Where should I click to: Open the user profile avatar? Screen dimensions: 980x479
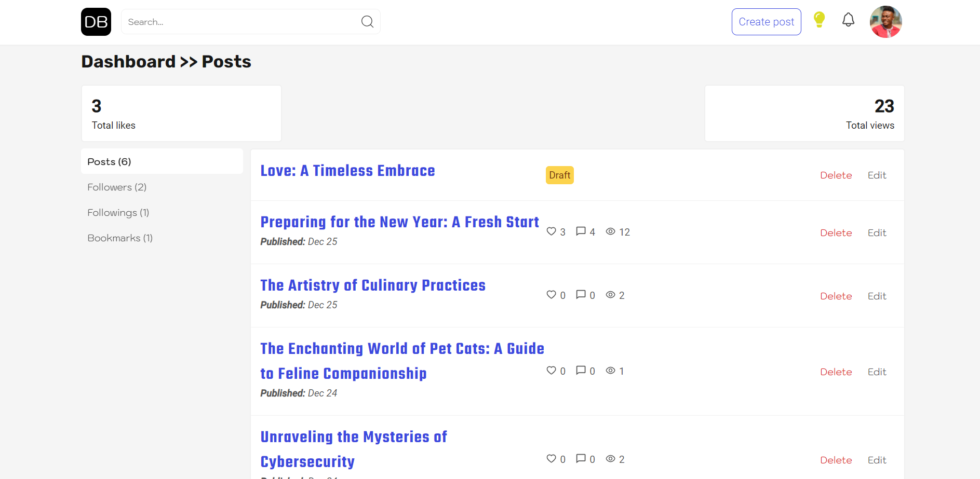[x=885, y=22]
